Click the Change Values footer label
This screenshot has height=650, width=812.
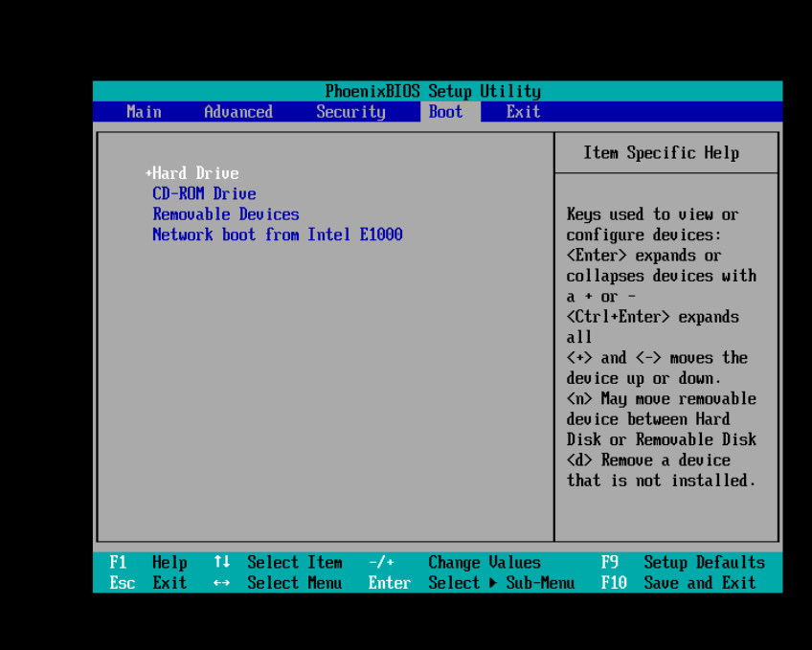[485, 563]
